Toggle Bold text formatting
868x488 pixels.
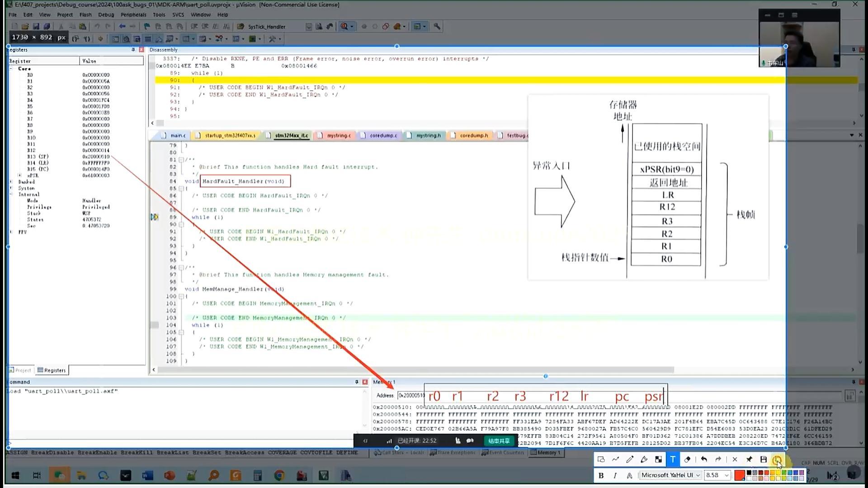[x=601, y=475]
